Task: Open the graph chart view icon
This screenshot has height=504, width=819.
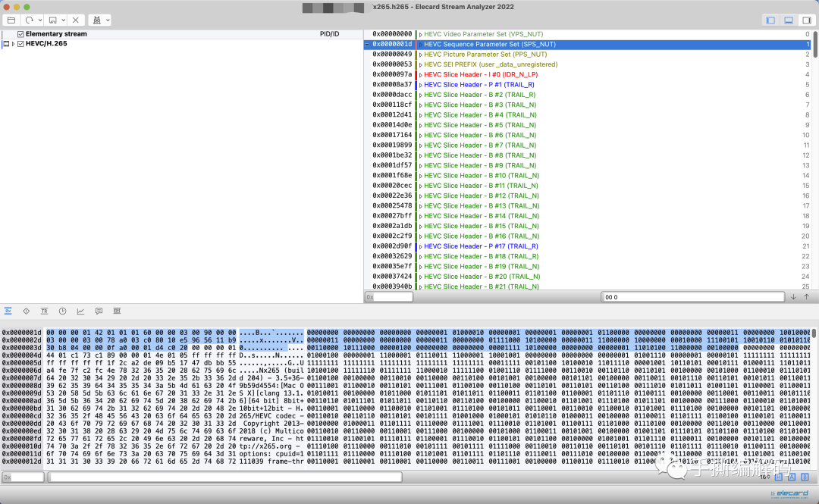Action: coord(80,311)
